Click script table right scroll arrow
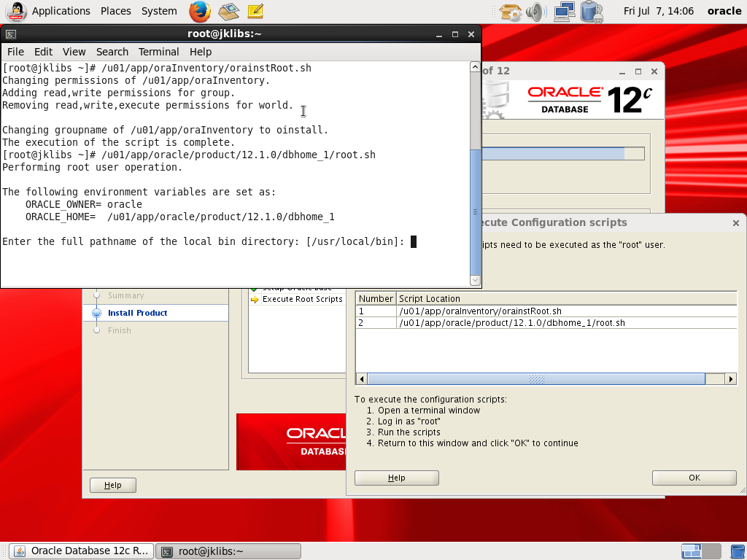Screen dimensions: 747x560 731,379
